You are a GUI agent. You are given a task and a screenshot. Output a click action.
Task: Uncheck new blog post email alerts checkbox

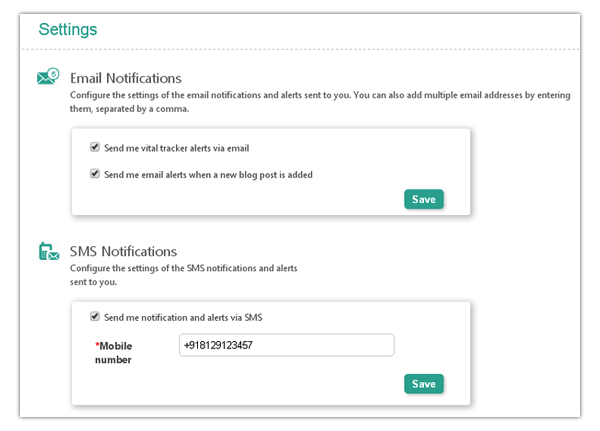pyautogui.click(x=95, y=174)
